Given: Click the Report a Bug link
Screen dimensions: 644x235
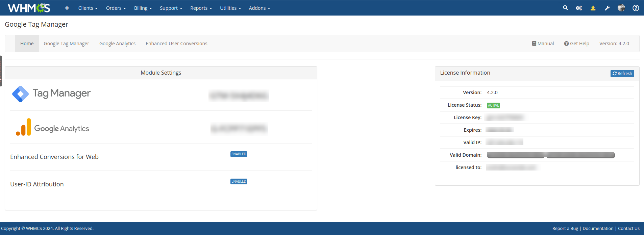Looking at the screenshot, I should [x=565, y=228].
